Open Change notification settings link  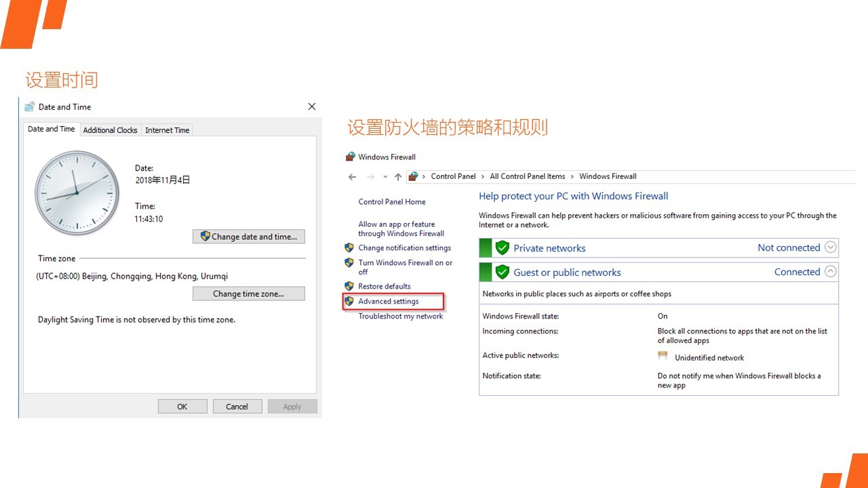pos(405,247)
